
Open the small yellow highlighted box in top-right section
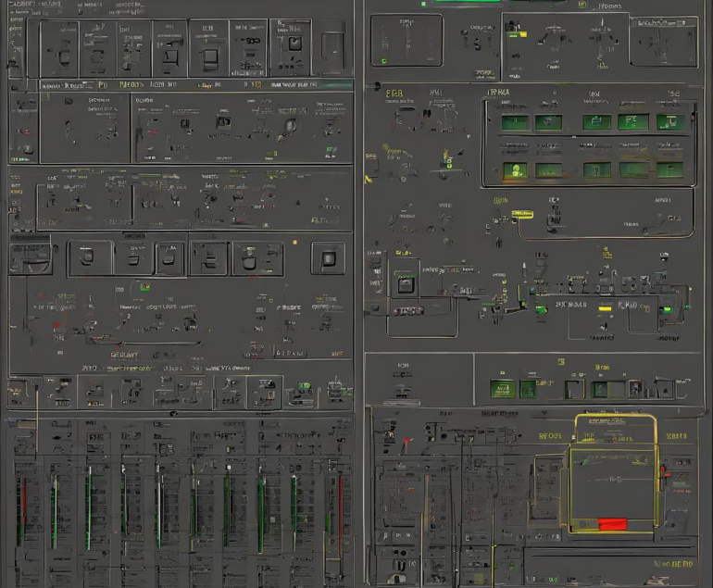point(520,35)
